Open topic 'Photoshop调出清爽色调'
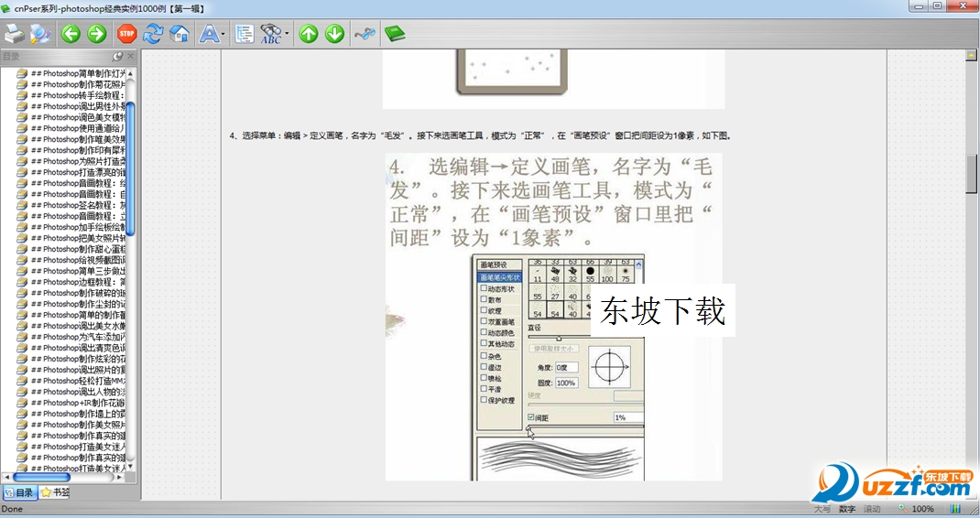Screen dimensions: 980x518 78,348
